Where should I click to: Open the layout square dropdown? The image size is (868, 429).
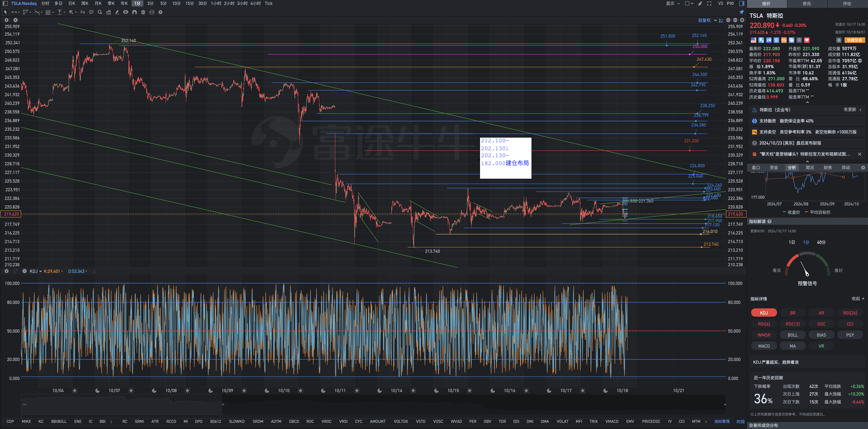(689, 3)
